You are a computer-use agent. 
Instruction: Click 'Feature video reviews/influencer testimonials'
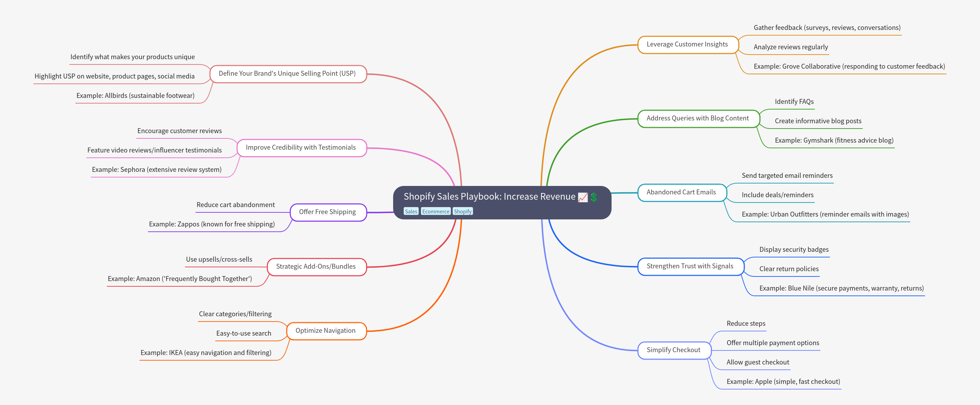[x=154, y=151]
